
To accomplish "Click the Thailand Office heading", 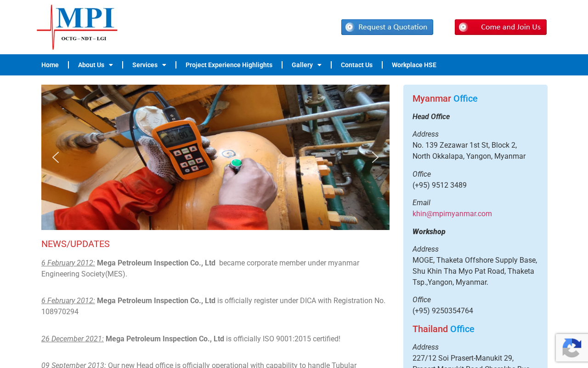I will pos(443,329).
